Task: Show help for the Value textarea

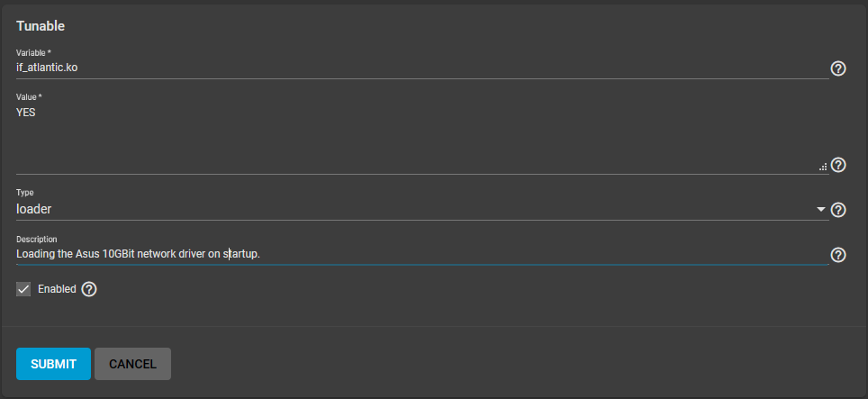Action: pyautogui.click(x=838, y=165)
